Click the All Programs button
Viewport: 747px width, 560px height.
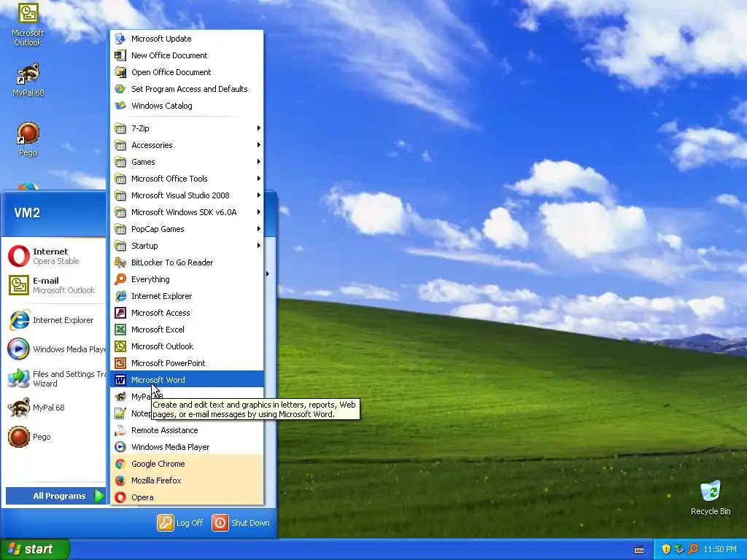coord(55,496)
